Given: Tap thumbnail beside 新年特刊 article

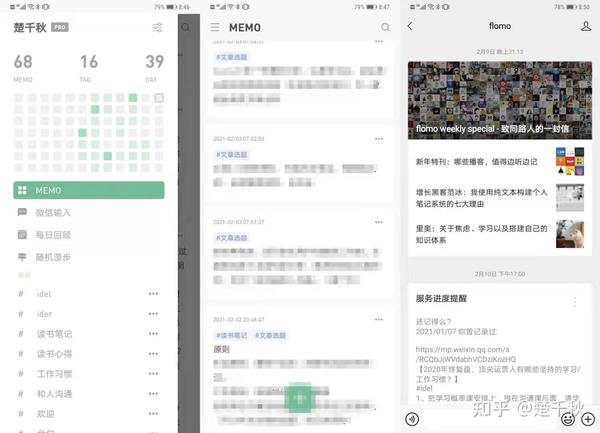Looking at the screenshot, I should pos(570,161).
